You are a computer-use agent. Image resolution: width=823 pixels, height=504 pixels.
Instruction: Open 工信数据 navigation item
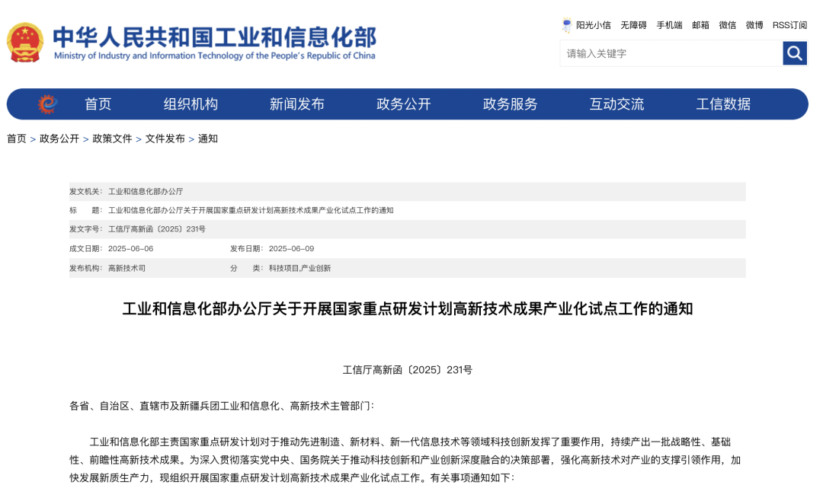(x=723, y=104)
